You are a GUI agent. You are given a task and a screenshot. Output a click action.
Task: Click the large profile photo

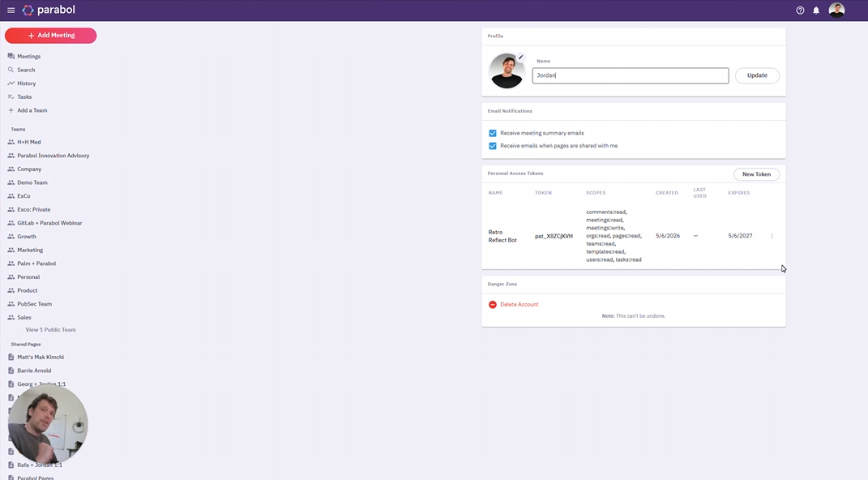click(x=507, y=71)
